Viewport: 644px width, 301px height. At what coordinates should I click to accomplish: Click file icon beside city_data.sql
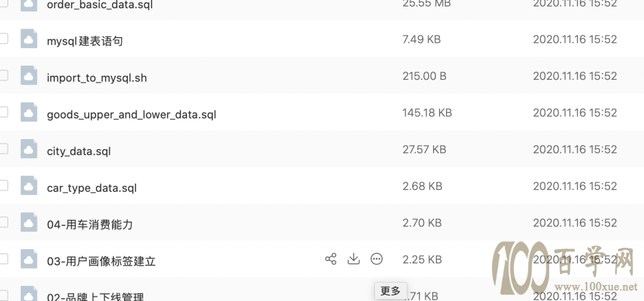click(x=29, y=150)
